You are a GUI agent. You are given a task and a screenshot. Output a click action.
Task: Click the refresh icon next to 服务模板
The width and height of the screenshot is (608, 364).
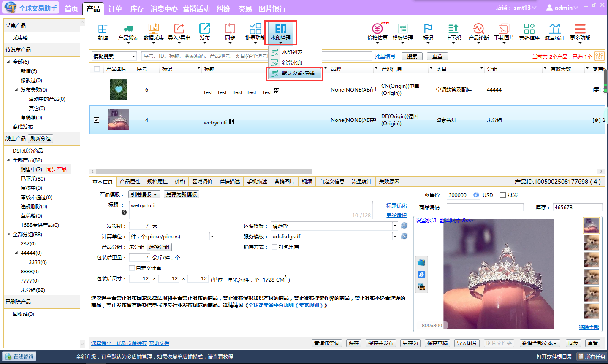click(404, 236)
